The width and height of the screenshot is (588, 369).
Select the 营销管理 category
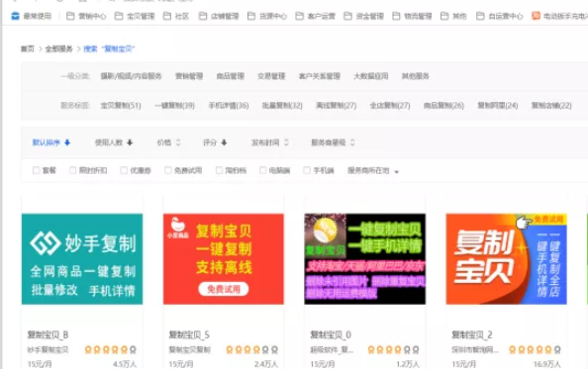pos(189,76)
